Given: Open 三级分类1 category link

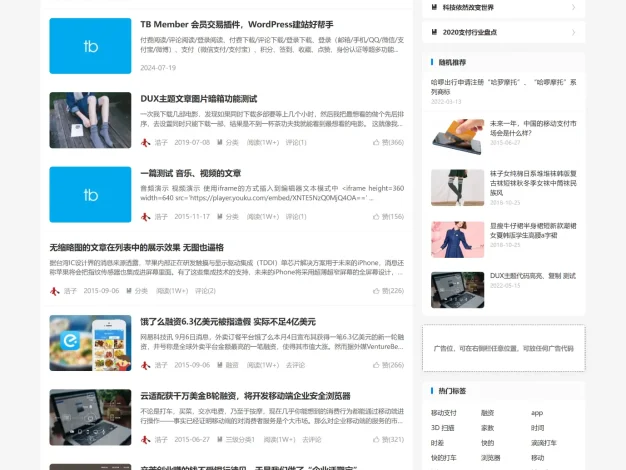Looking at the screenshot, I should [x=240, y=439].
